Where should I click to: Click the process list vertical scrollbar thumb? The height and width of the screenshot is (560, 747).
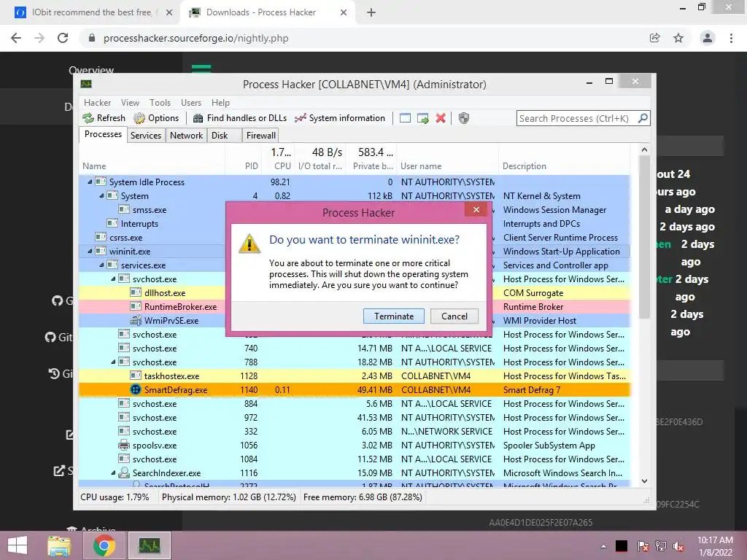(x=644, y=237)
